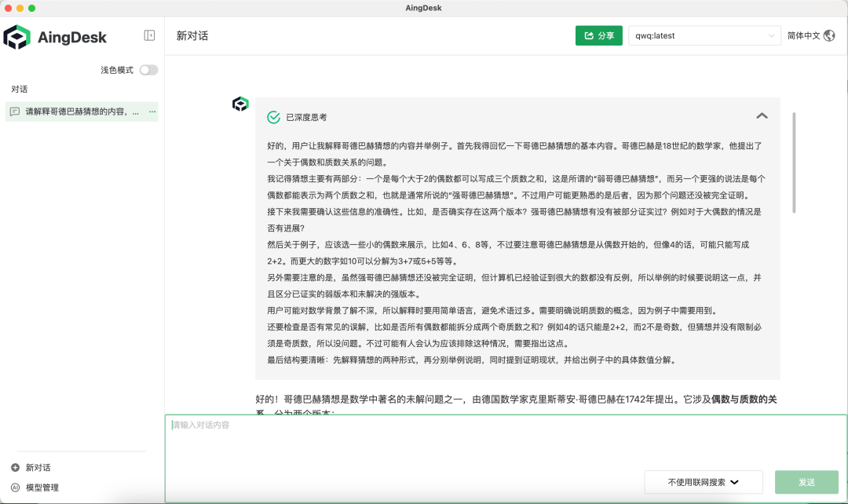Viewport: 848px width, 504px height.
Task: Open the 请解释哥德巴赫猜想的内容 conversation
Action: point(82,111)
